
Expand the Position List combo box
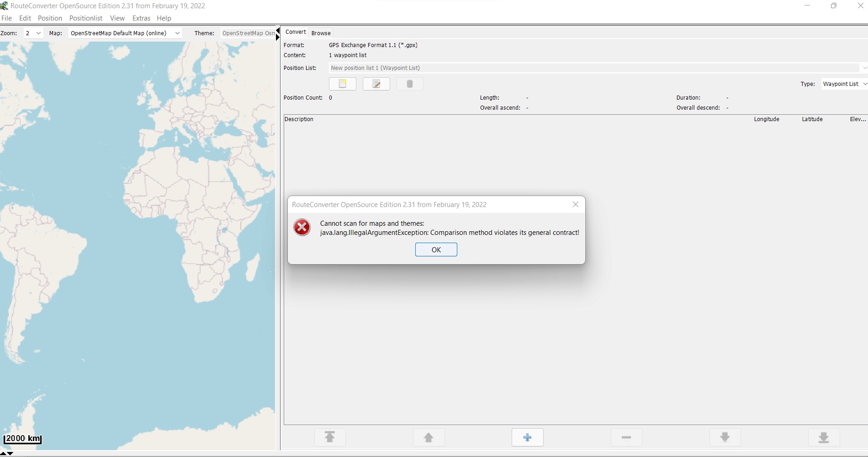[864, 68]
